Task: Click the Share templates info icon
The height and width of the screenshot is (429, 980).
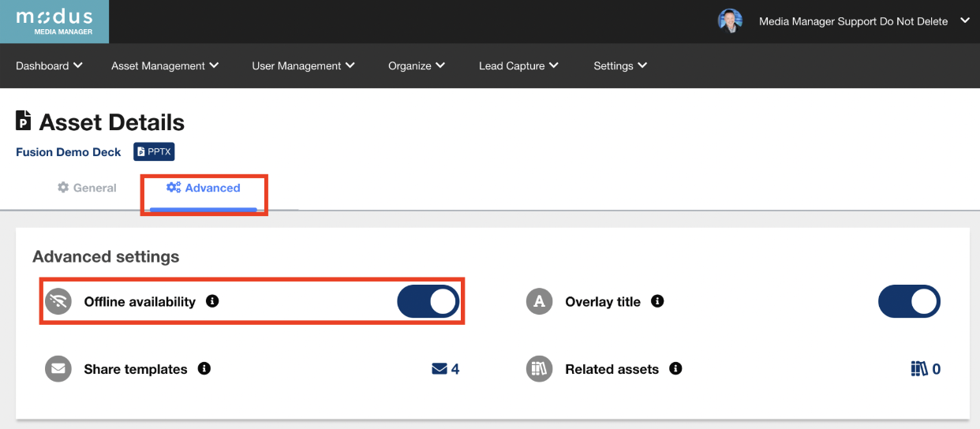Action: tap(204, 368)
